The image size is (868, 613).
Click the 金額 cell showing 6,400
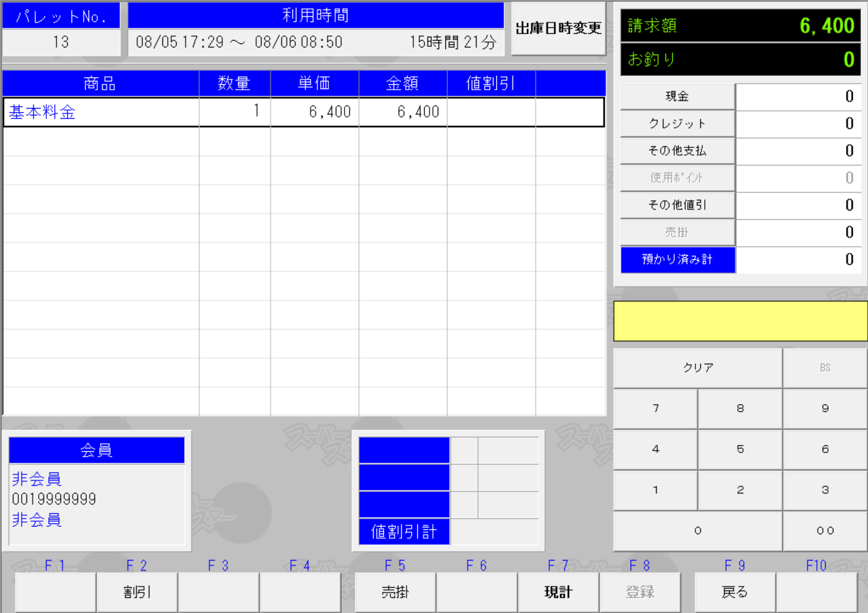403,112
